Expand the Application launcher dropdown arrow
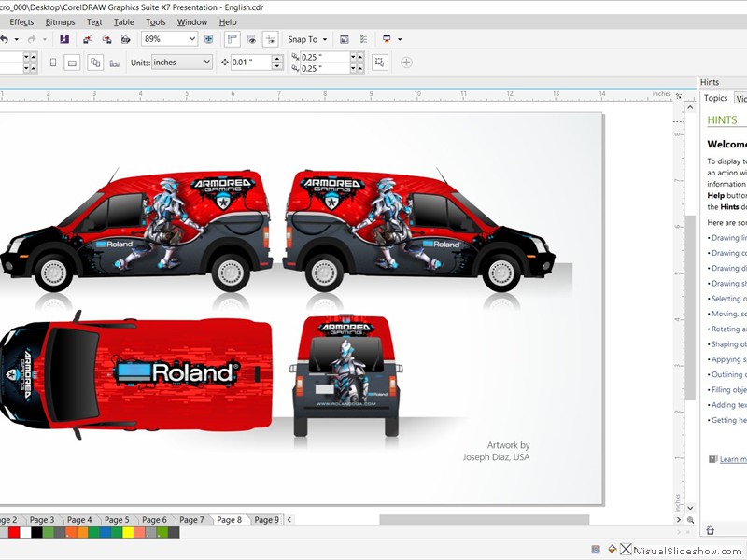This screenshot has height=560, width=747. 400,39
